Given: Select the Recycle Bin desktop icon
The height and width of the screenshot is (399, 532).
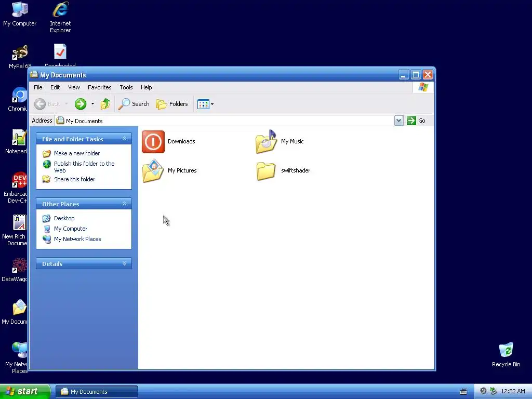Looking at the screenshot, I should [506, 355].
